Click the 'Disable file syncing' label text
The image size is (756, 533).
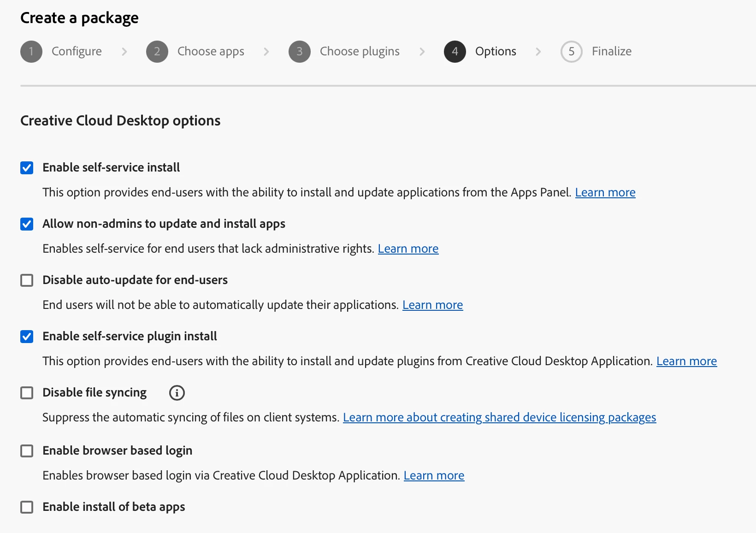(94, 392)
